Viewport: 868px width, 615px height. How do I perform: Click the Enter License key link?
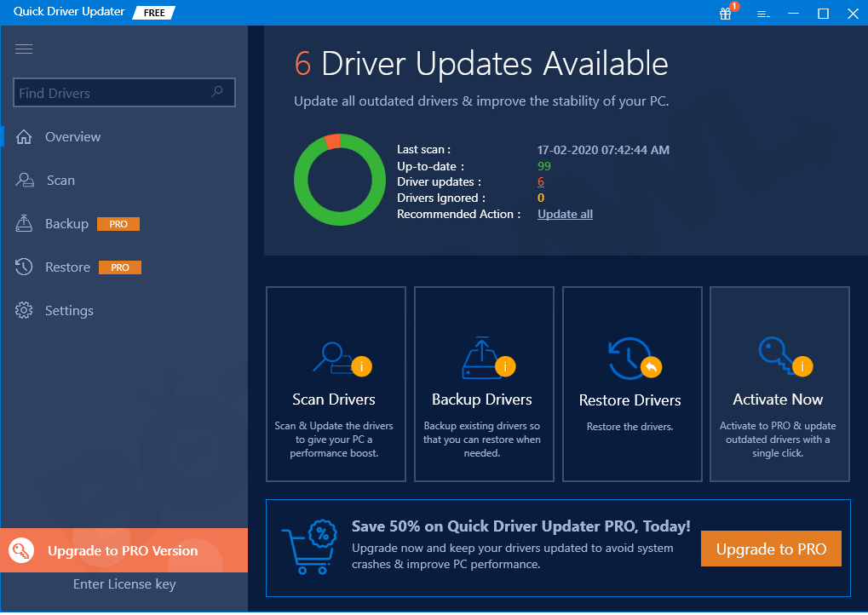point(124,584)
